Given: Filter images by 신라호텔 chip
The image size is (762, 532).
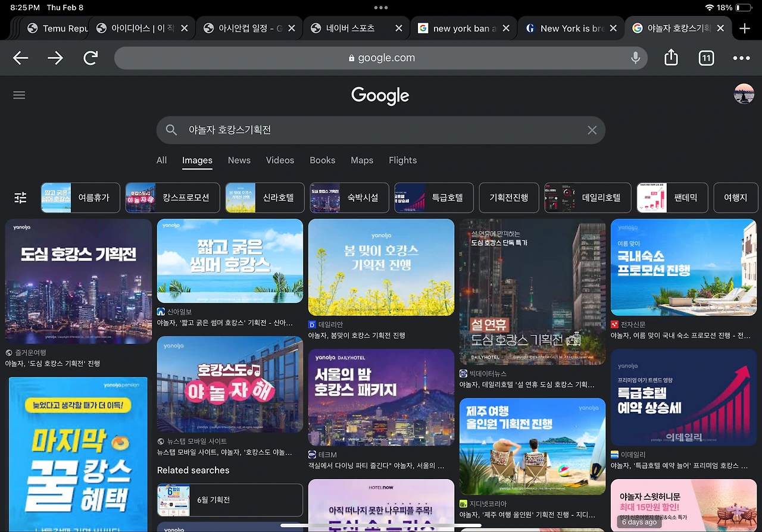Looking at the screenshot, I should [x=265, y=198].
